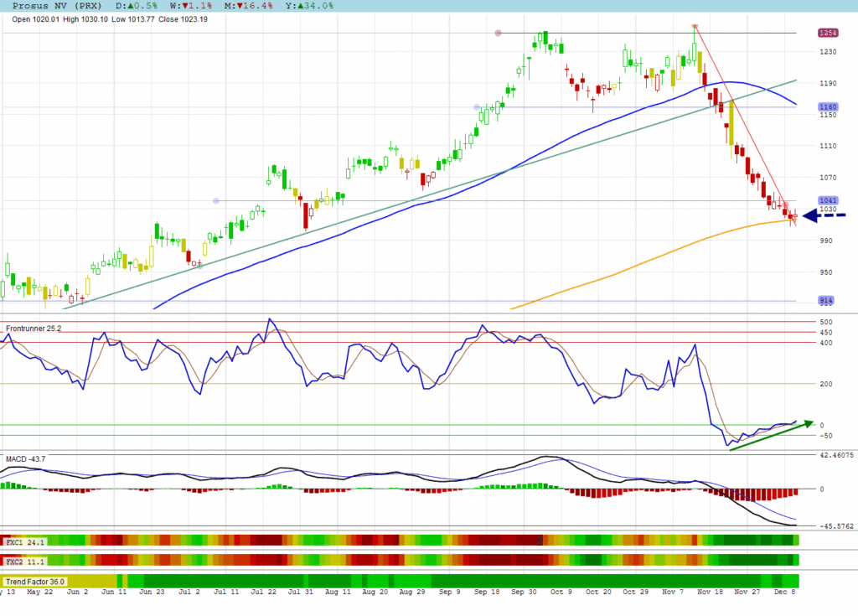Click the green upward arrow on Frontrunner
The width and height of the screenshot is (858, 616).
(771, 436)
